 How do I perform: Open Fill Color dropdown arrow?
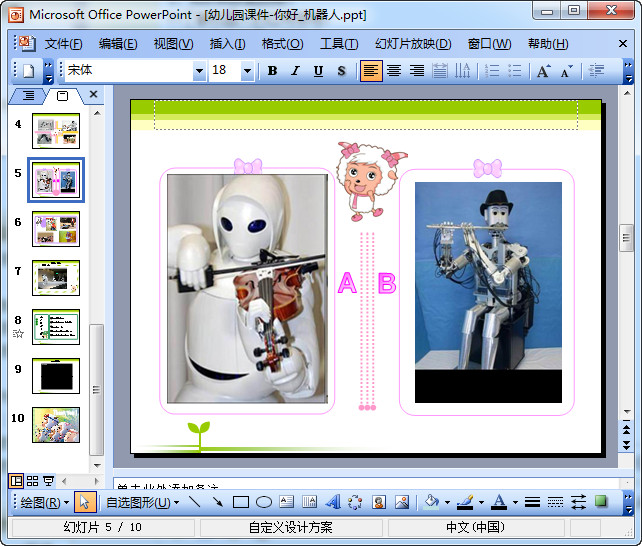[447, 503]
